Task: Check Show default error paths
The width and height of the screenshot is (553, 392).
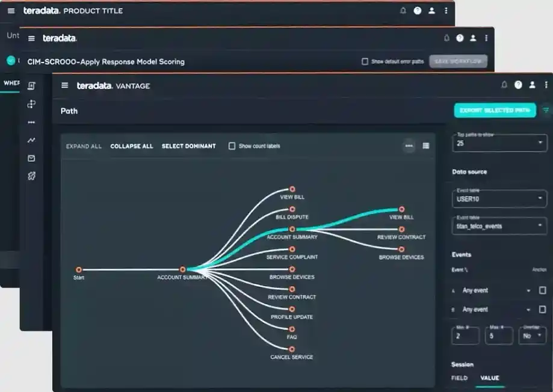Action: coord(365,61)
